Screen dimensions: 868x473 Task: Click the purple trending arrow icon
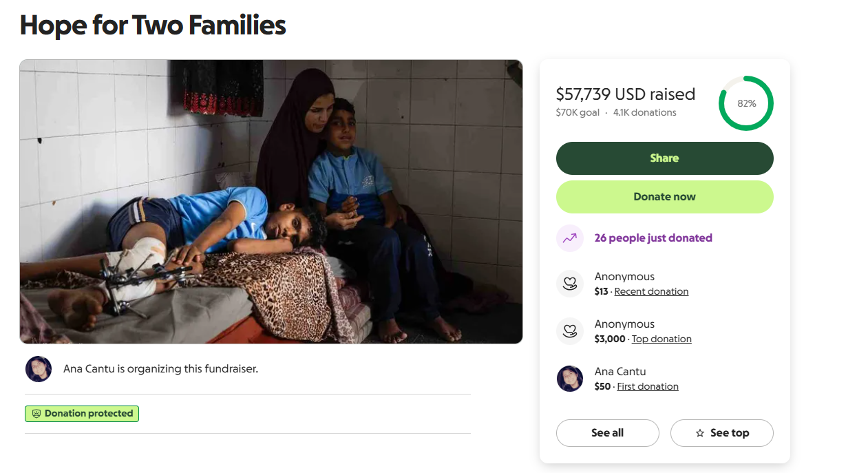pos(569,238)
